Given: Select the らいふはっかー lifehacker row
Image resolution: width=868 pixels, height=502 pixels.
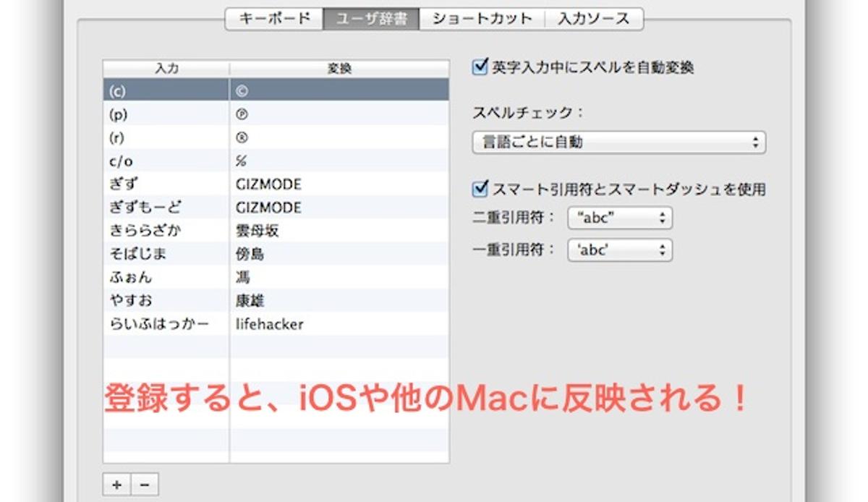Looking at the screenshot, I should 276,324.
